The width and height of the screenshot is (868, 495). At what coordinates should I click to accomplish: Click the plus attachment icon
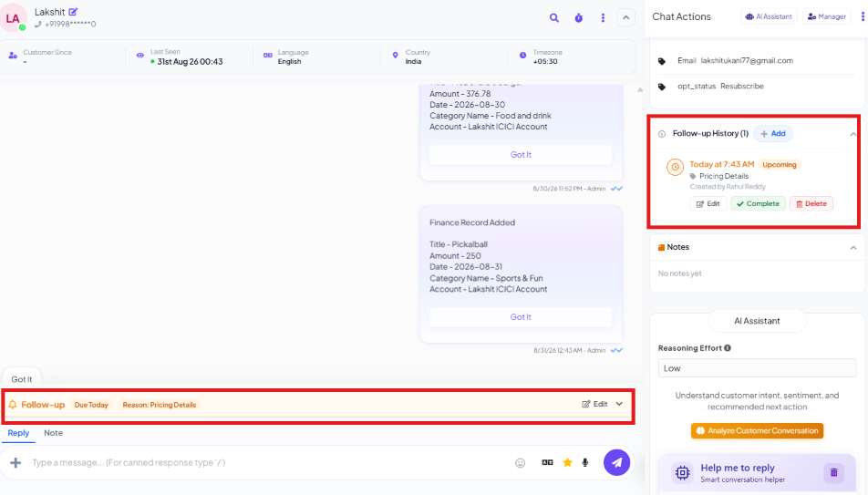pyautogui.click(x=15, y=462)
